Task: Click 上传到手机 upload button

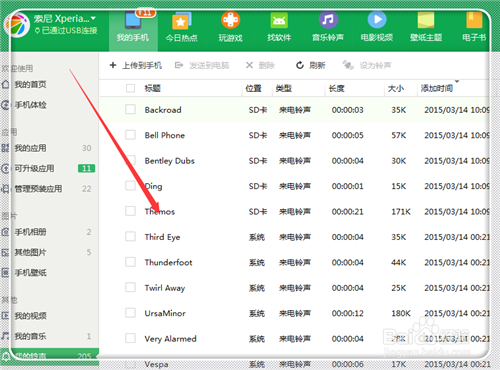Action: (x=136, y=65)
